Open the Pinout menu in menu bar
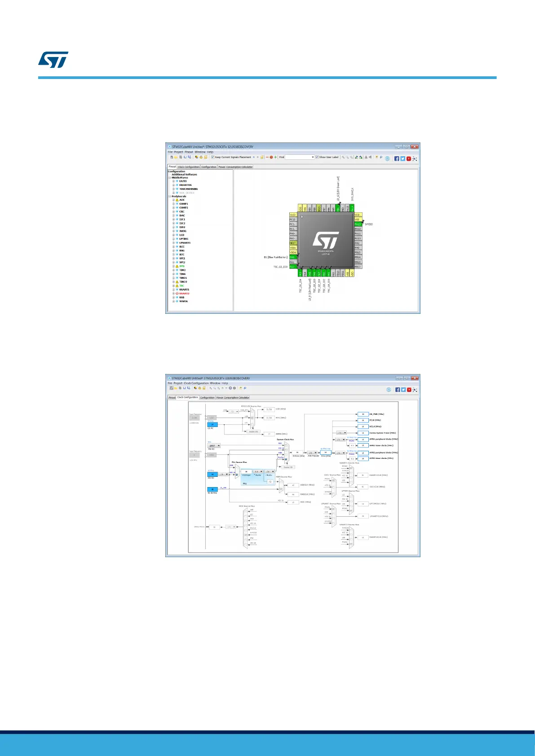535x756 pixels. coord(189,152)
